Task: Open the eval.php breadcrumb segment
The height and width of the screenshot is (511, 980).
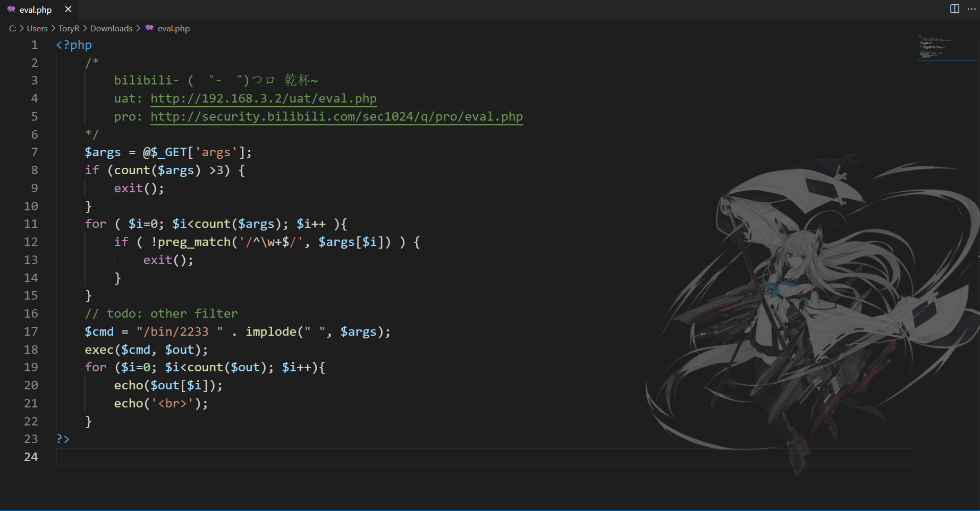Action: coord(174,29)
